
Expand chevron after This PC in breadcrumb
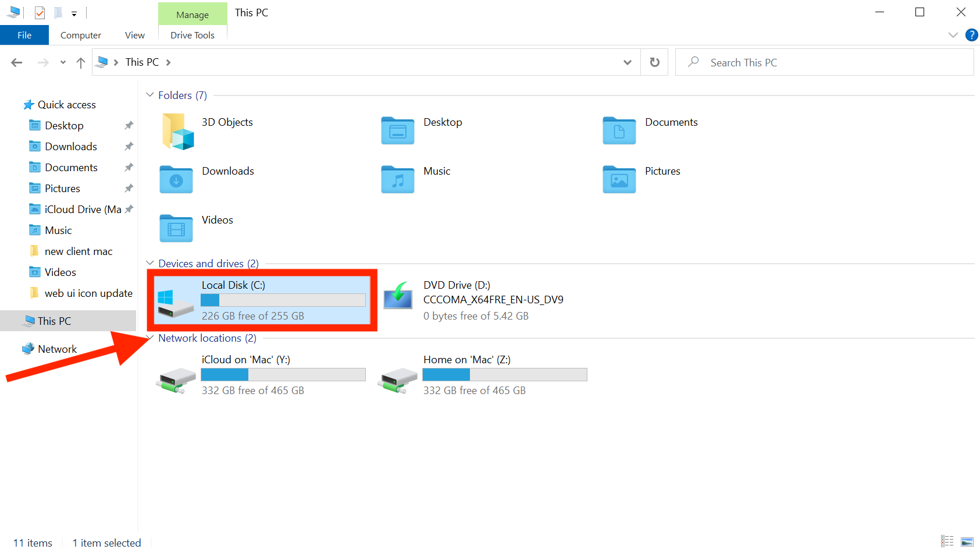coord(168,62)
